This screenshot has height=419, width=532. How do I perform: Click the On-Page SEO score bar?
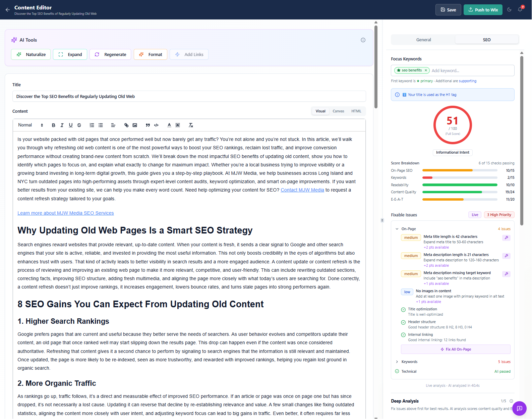pyautogui.click(x=460, y=170)
